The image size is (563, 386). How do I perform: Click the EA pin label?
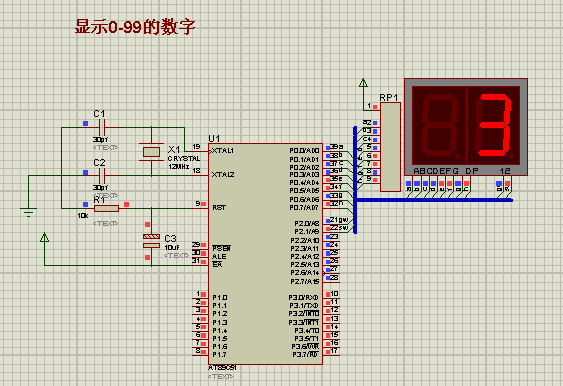point(217,265)
